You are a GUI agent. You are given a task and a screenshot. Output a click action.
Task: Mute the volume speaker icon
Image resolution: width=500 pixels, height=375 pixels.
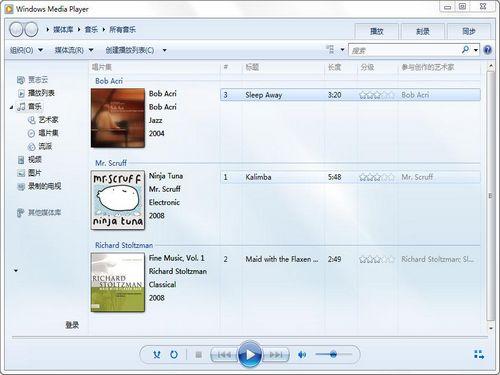click(x=302, y=355)
